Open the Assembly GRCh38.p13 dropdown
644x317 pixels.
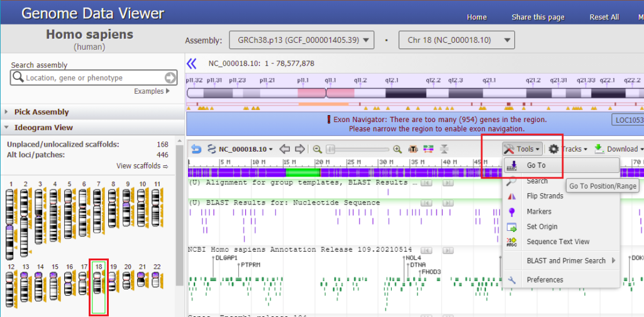point(301,40)
